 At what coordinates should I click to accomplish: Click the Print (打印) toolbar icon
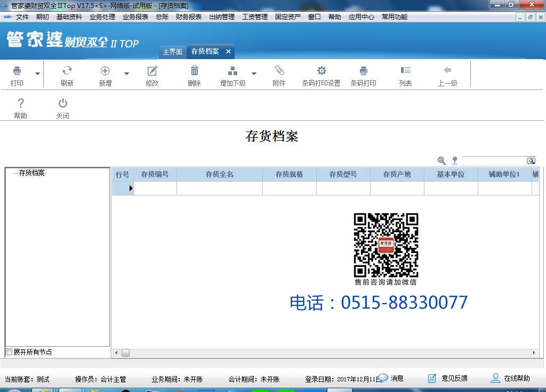click(17, 71)
